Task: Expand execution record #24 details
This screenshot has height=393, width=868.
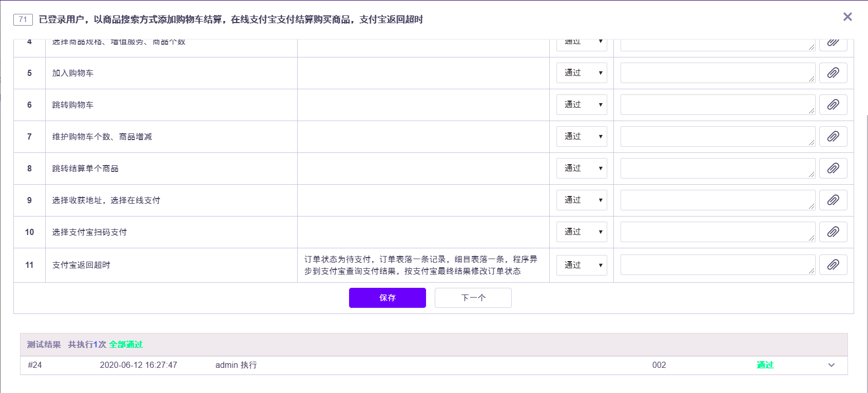Action: click(832, 365)
